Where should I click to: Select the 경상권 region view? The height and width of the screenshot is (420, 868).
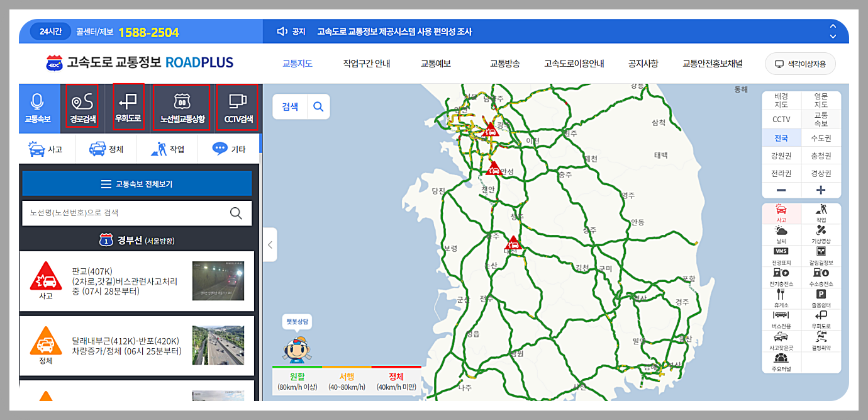point(821,173)
